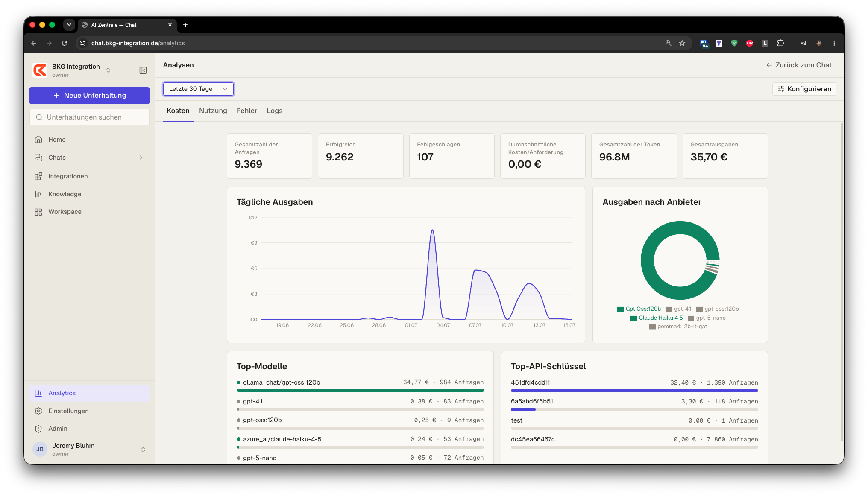Focus the Unterhaltungen suchen search field
Image resolution: width=868 pixels, height=496 pixels.
tap(89, 117)
